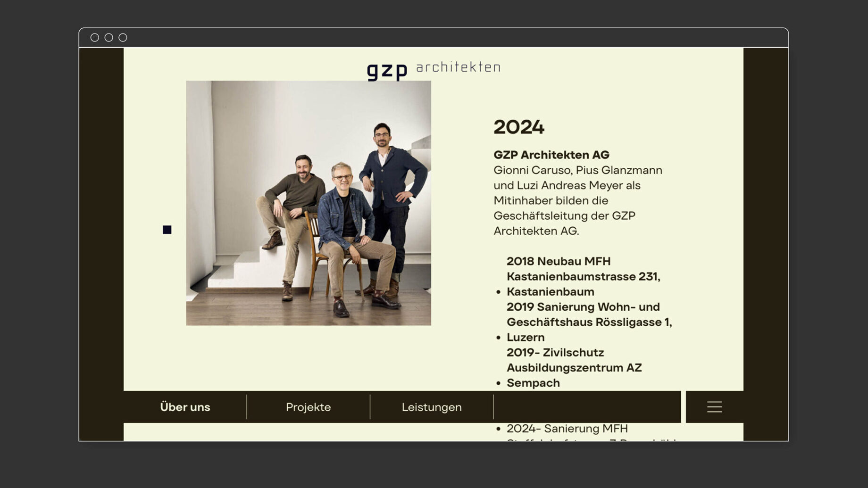Select the GZP Architekten AG bold title
The width and height of the screenshot is (868, 488).
point(551,155)
